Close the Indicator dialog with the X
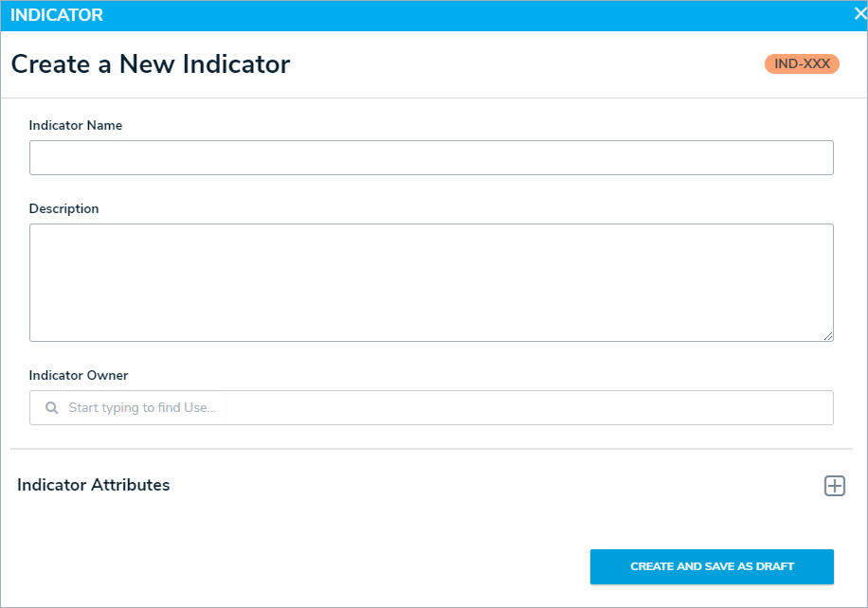 (x=859, y=14)
